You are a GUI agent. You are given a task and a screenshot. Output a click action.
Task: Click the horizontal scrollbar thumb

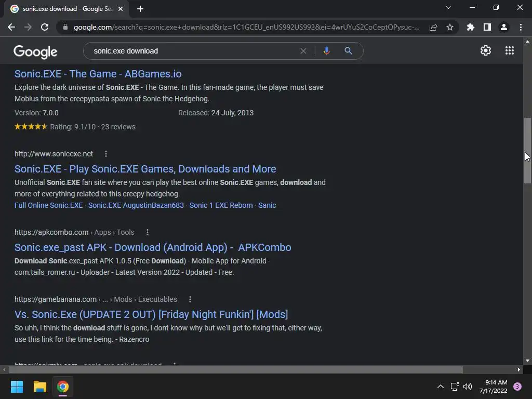(235, 369)
